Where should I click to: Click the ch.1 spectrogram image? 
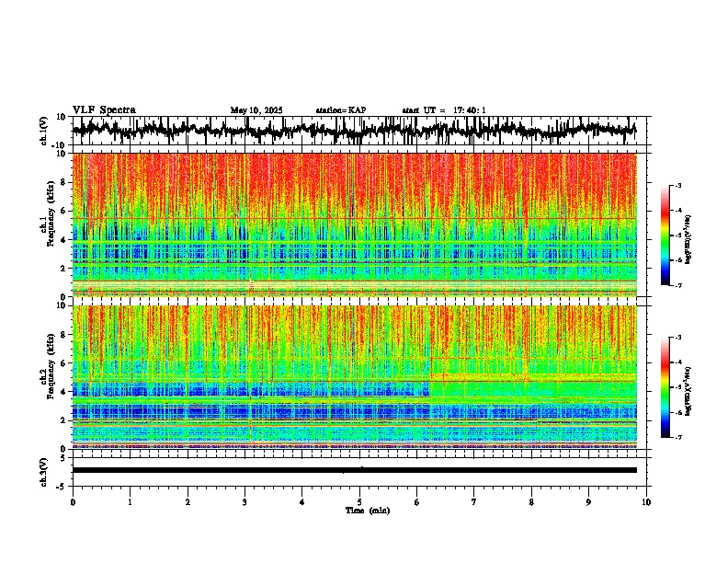pyautogui.click(x=354, y=224)
